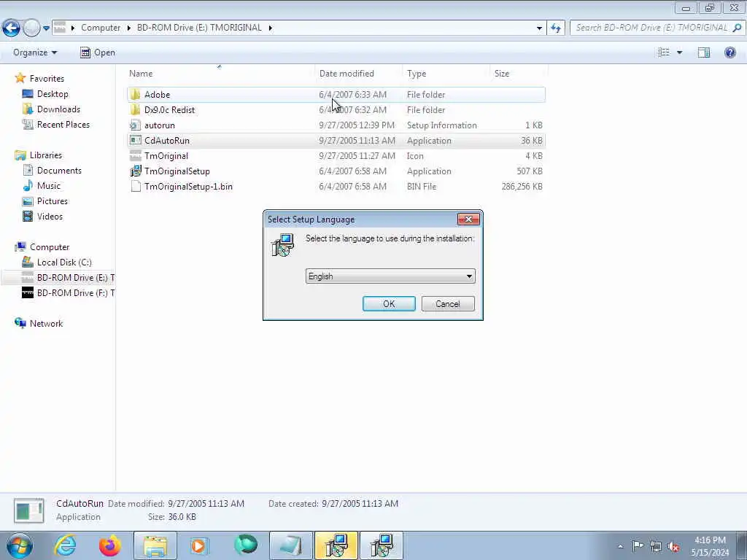Select the CdAutoRun application file

click(336, 141)
